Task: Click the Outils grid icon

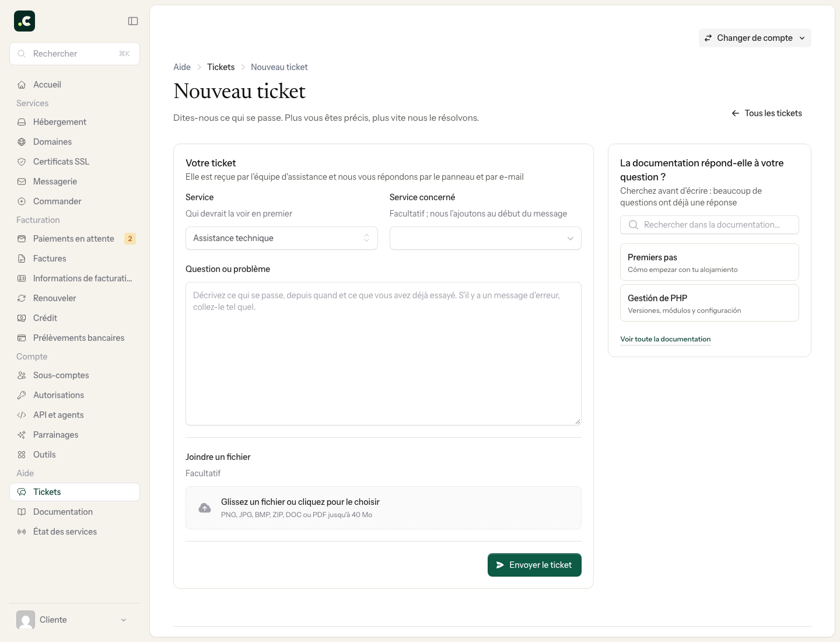Action: (22, 455)
